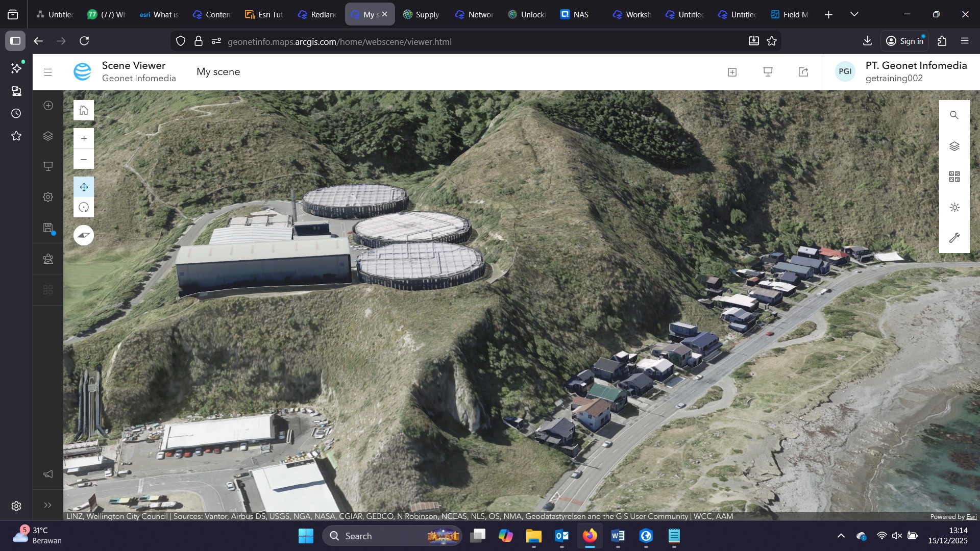Open Basemap gallery grid icon
Image resolution: width=980 pixels, height=551 pixels.
(954, 177)
